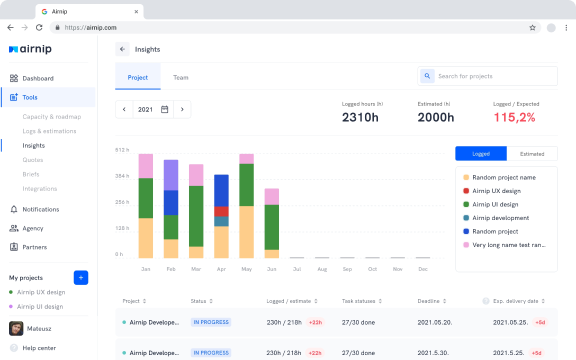Screen dimensions: 576x360
Task: Click the 2021.05.20. deadline cell
Action: pos(435,323)
